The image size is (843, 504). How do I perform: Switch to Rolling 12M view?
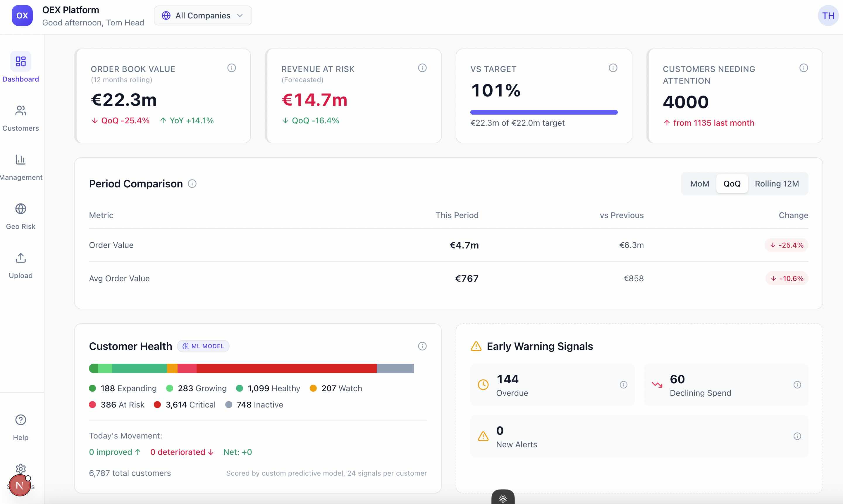777,184
